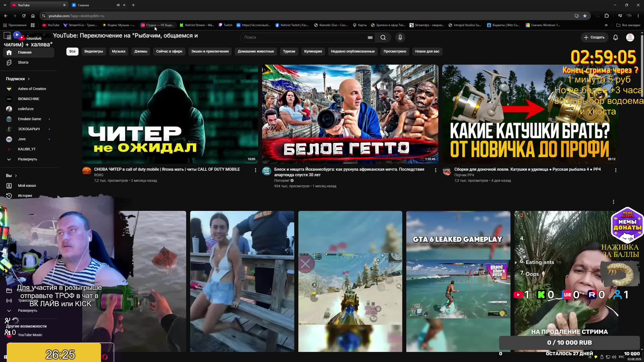The image size is (644, 362).
Task: Open Главная in the YouTube sidebar
Action: click(x=29, y=52)
